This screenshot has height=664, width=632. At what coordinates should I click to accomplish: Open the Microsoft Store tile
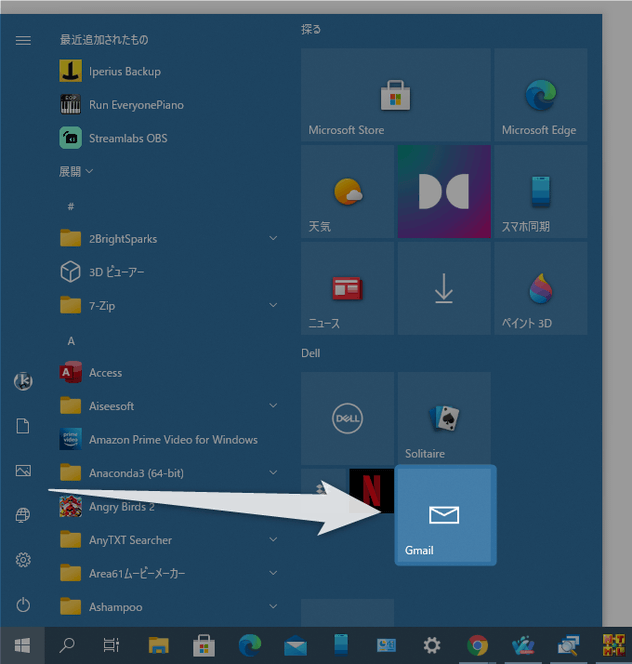click(396, 94)
